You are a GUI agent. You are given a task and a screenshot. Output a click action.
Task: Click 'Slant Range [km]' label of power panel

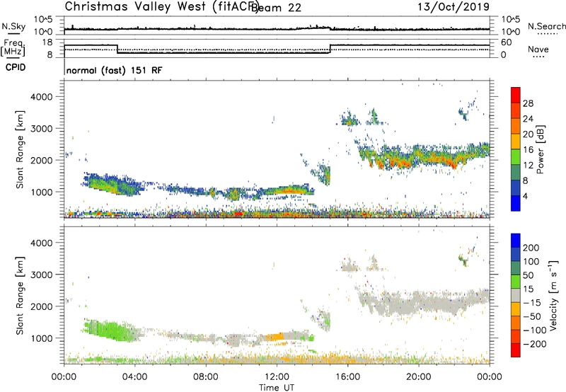(x=20, y=149)
